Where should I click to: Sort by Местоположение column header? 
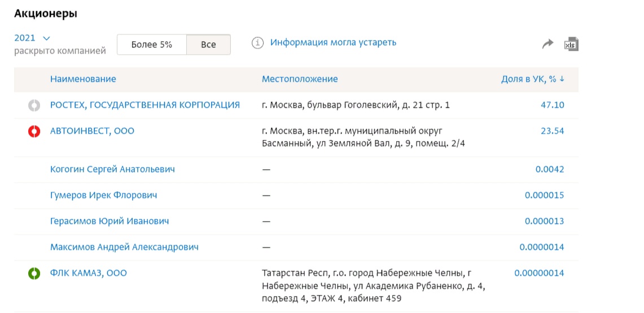(x=300, y=79)
